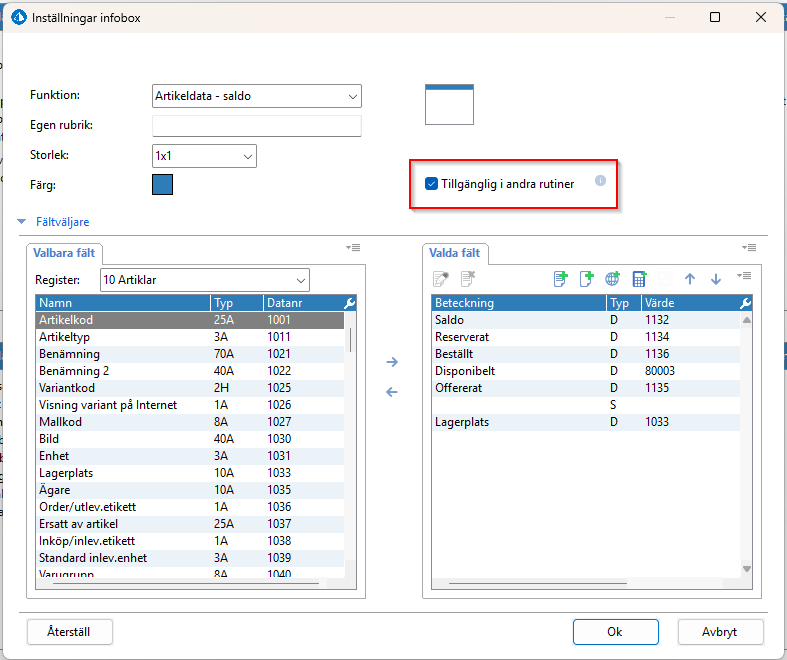Uncheck Tillgänglig i andra rutiner
Screen dimensions: 787x660
pos(431,184)
